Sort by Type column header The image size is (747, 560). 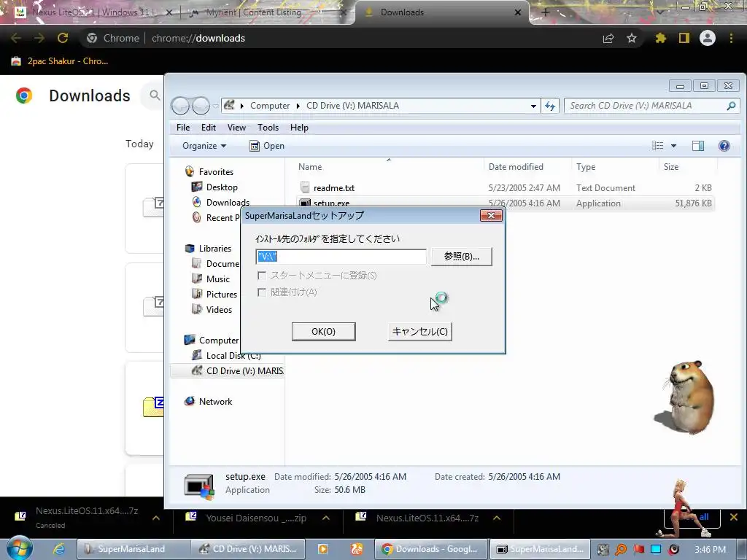[586, 167]
